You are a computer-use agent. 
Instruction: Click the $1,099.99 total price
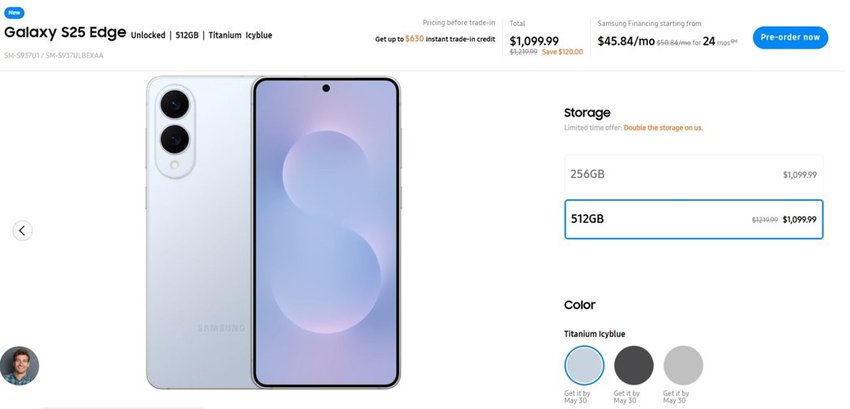point(535,41)
